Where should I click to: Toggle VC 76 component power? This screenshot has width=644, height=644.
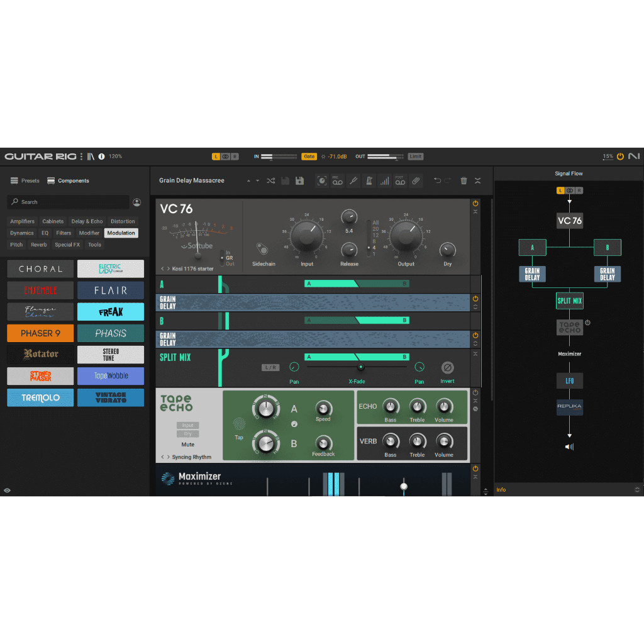coord(475,203)
